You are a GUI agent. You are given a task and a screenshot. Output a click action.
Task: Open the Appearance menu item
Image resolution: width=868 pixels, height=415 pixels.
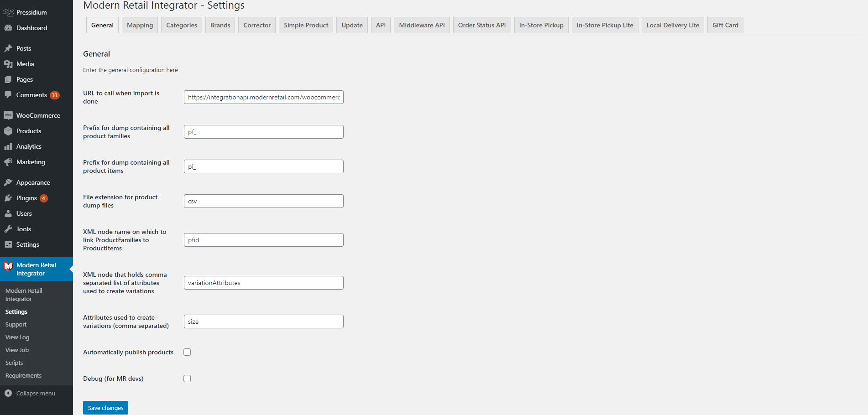(x=37, y=182)
